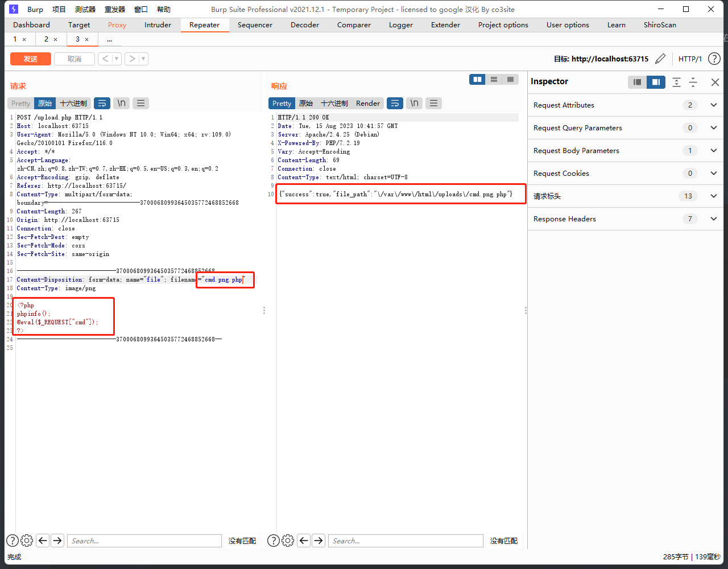Viewport: 728px width, 569px height.
Task: Switch to the Comparer tab
Action: [x=354, y=24]
